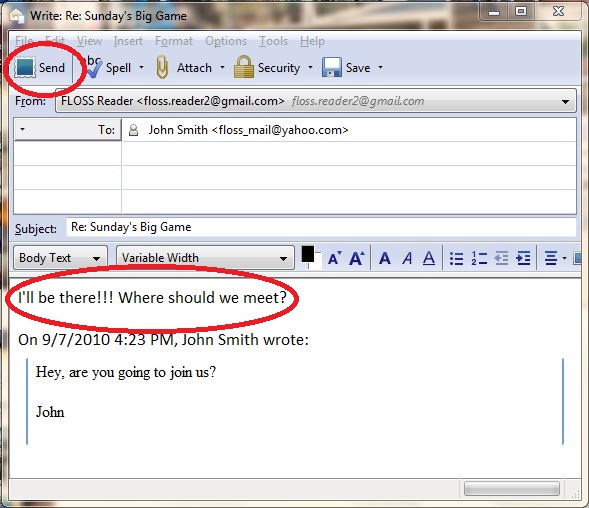The width and height of the screenshot is (589, 508).
Task: Toggle italic formatting
Action: click(x=407, y=258)
